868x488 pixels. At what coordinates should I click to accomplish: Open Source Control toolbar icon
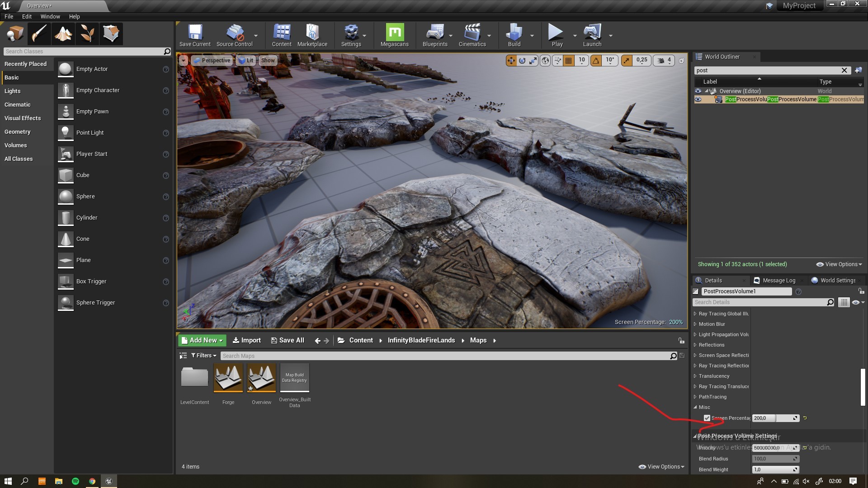[234, 35]
